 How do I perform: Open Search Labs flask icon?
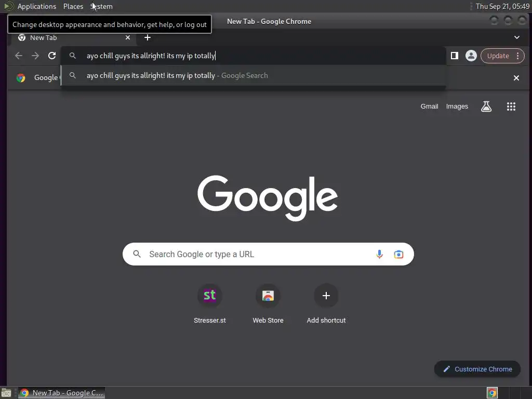click(x=486, y=107)
